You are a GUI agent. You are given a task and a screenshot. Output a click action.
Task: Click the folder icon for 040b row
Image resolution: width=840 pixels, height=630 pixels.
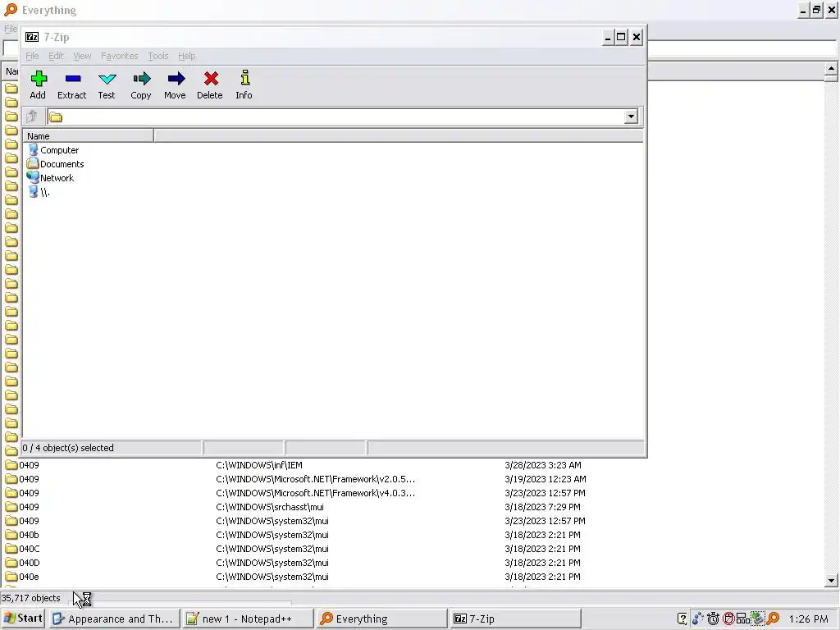click(x=11, y=535)
